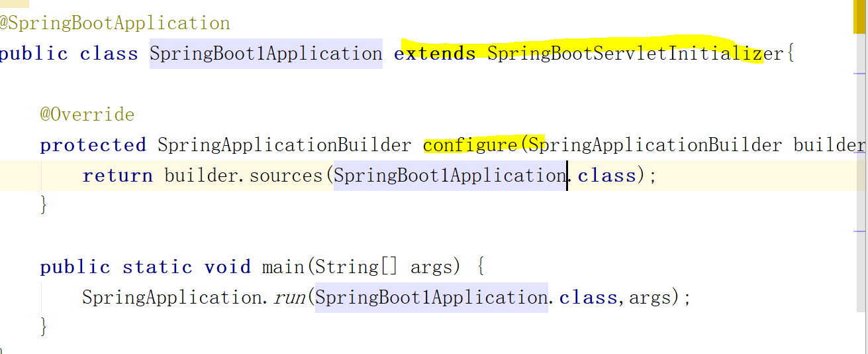Click the closing brace of the configure method
This screenshot has width=868, height=354.
pos(44,206)
